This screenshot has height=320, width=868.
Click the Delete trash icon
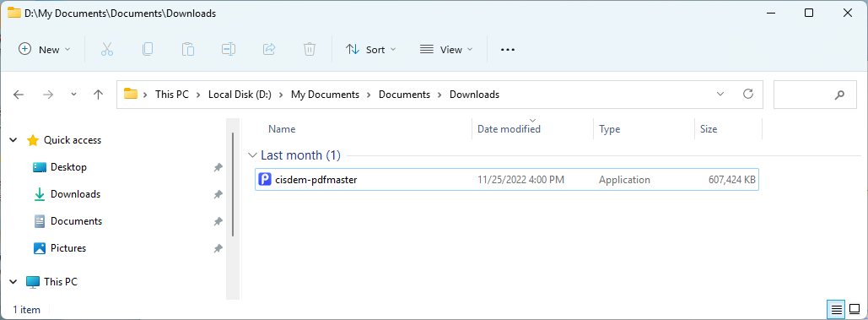(x=310, y=49)
